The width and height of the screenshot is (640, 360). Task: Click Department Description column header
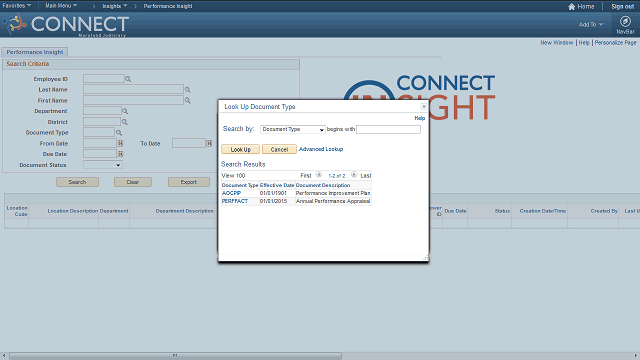pyautogui.click(x=184, y=211)
